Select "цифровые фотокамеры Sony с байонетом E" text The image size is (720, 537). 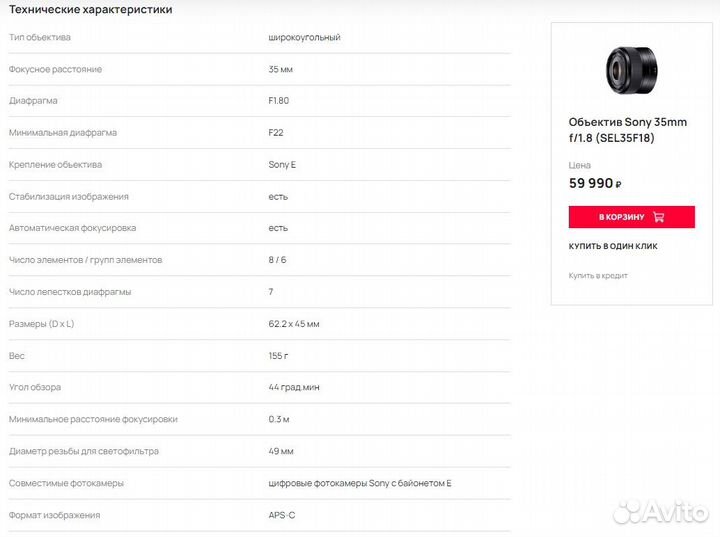coord(360,483)
